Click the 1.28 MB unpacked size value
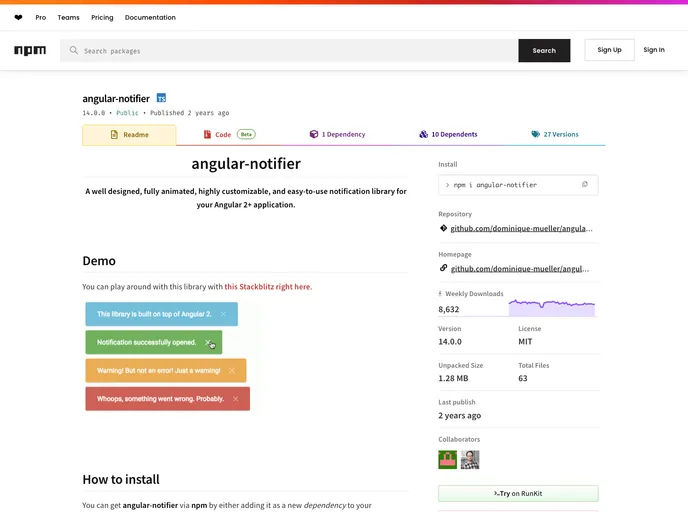The width and height of the screenshot is (688, 512). coord(453,378)
